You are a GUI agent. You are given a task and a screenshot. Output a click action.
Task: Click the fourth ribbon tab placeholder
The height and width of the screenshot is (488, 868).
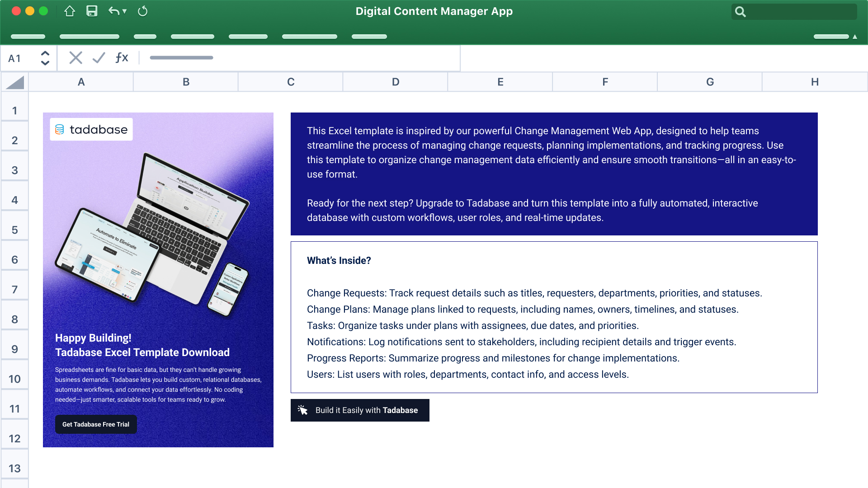tap(193, 37)
